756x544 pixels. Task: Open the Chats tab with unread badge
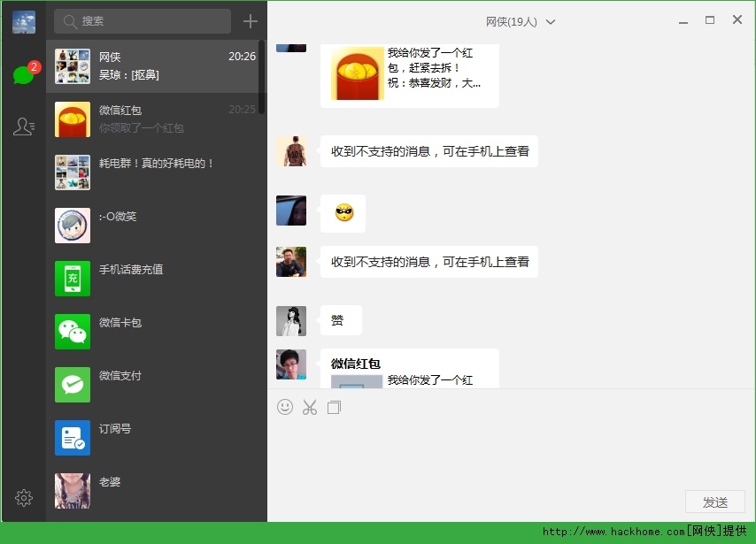point(24,73)
